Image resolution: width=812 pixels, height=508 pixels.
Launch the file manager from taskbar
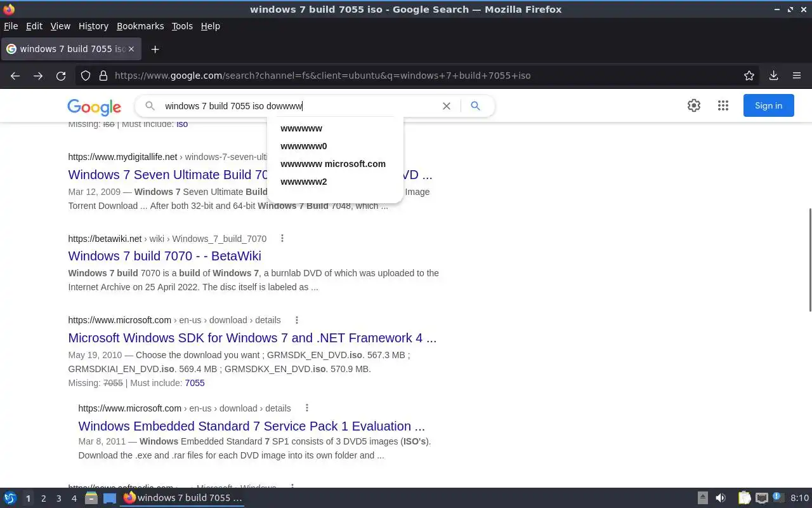[91, 498]
